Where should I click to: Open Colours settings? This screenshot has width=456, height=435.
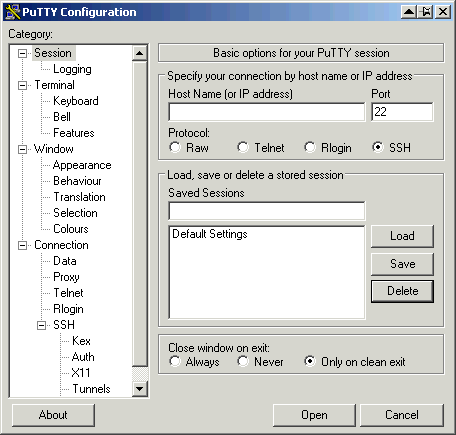coord(71,229)
